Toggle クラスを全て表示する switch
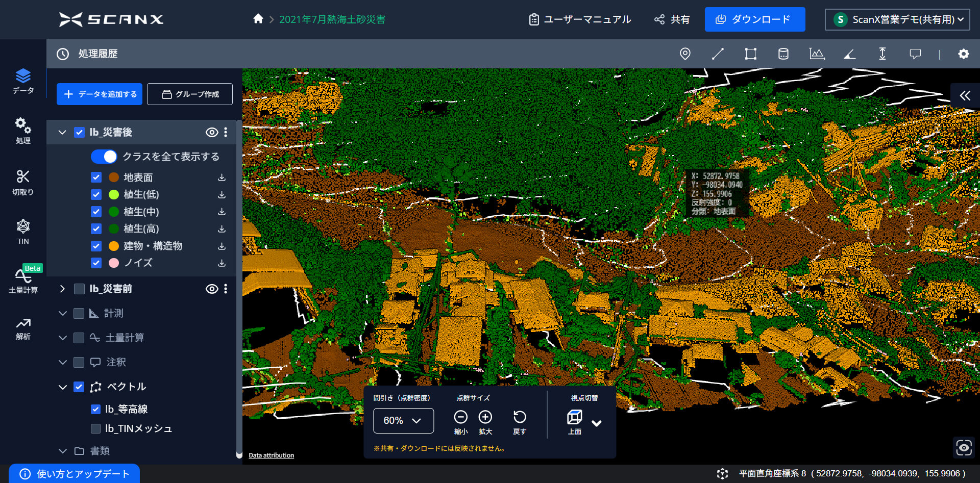 pos(104,157)
